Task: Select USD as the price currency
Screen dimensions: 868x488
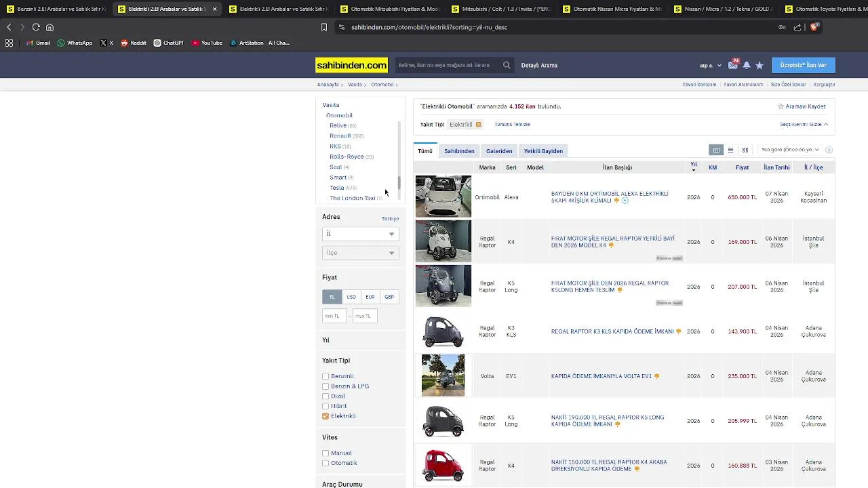Action: 351,297
